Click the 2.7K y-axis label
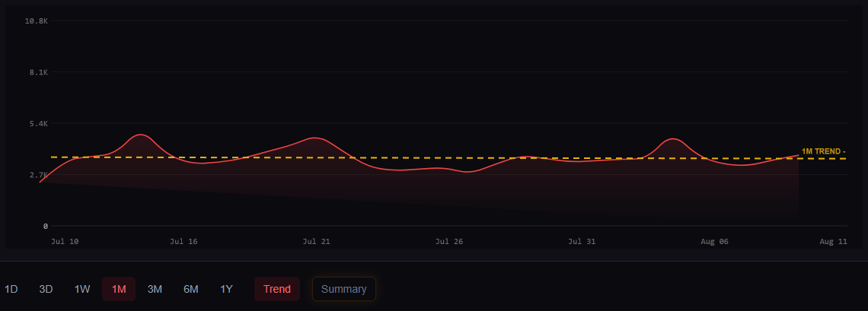 (39, 175)
